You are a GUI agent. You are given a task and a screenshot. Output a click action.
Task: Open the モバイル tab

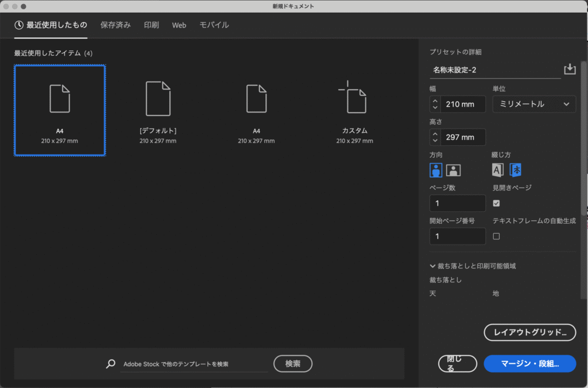(x=214, y=25)
